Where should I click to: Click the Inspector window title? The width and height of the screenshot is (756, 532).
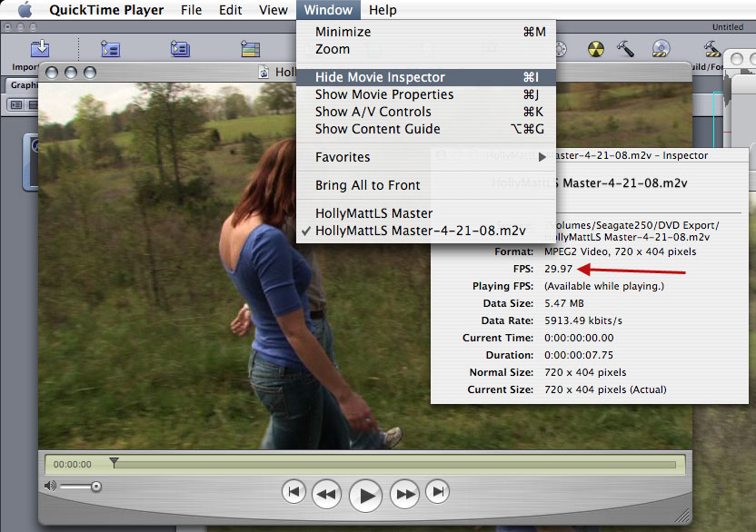click(x=632, y=155)
